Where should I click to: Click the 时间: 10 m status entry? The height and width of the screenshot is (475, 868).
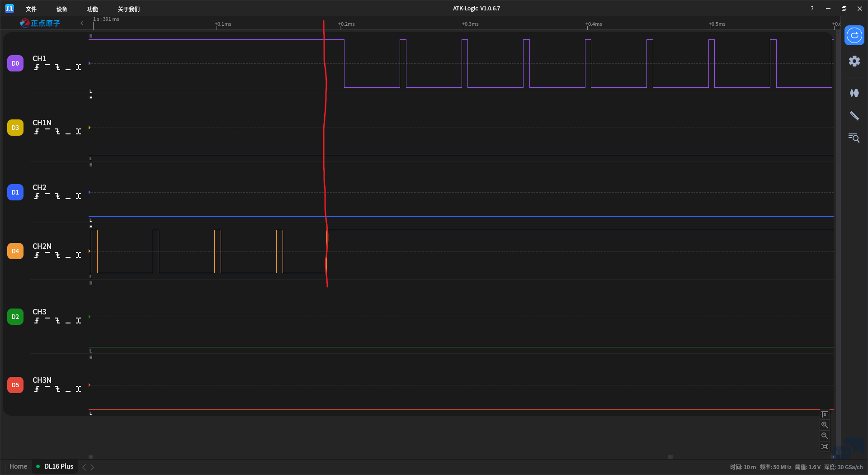(x=743, y=467)
